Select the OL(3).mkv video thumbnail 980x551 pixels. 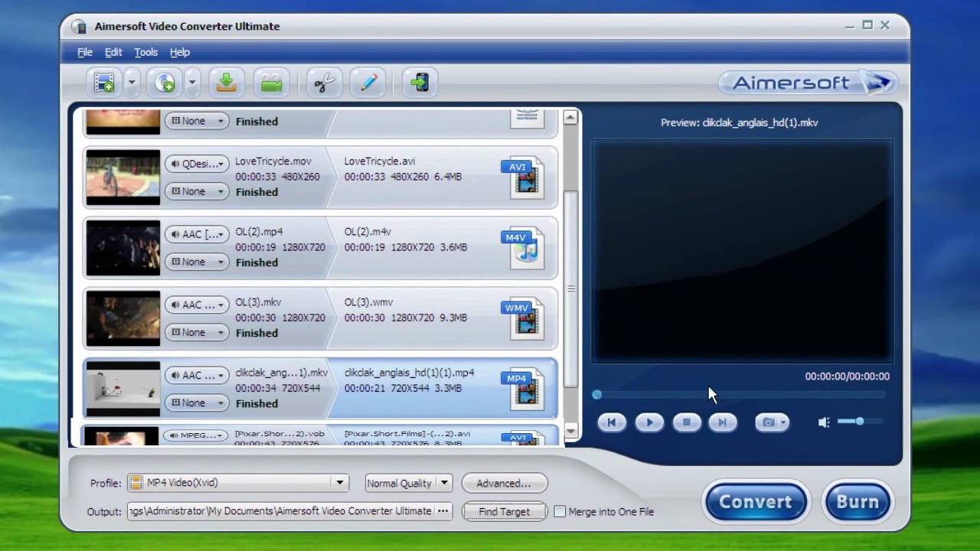[x=123, y=318]
